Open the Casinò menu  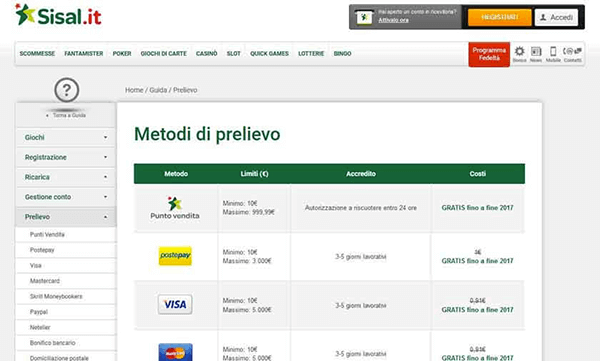click(207, 54)
